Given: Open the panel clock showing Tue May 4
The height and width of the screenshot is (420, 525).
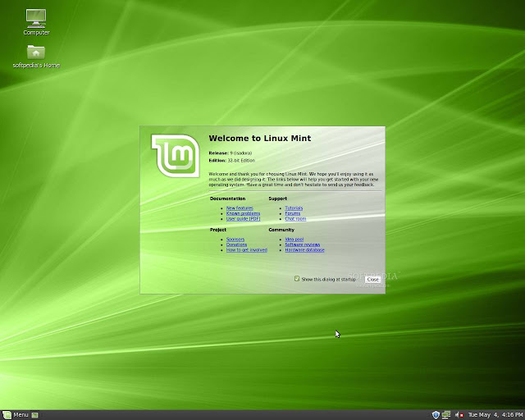Looking at the screenshot, I should [x=495, y=415].
